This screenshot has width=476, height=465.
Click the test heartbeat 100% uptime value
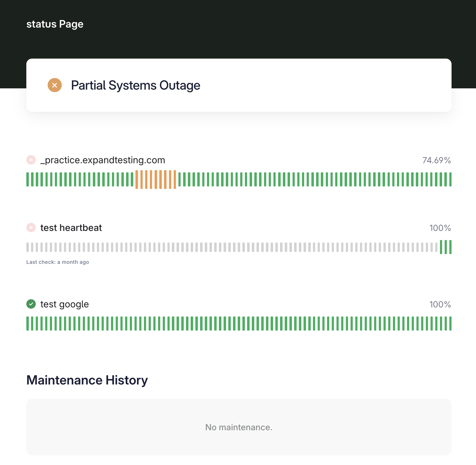click(x=440, y=228)
